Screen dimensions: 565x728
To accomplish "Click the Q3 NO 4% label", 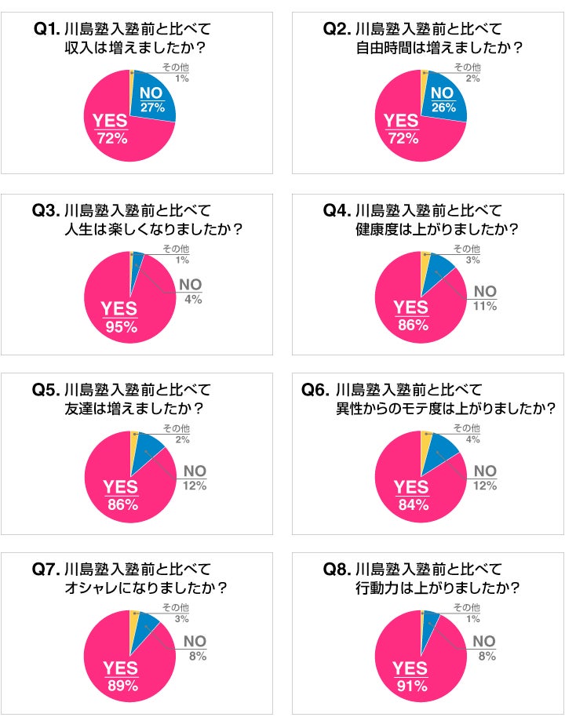I will pos(191,292).
